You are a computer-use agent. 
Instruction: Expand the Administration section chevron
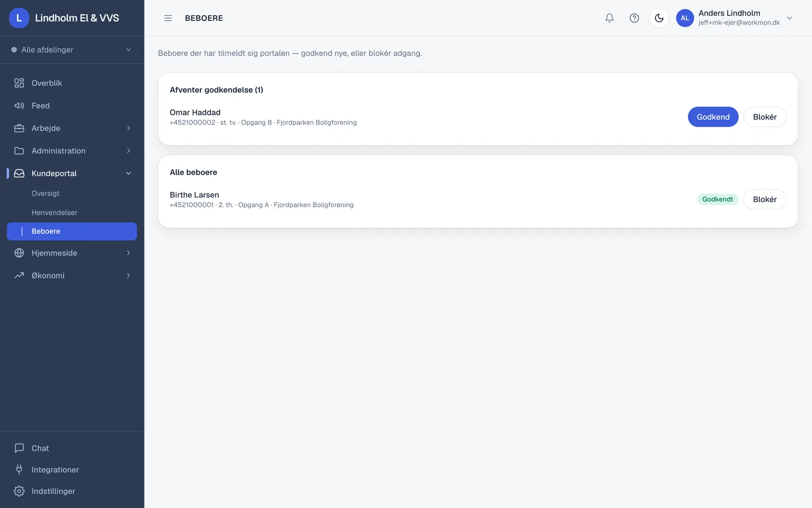(x=128, y=151)
